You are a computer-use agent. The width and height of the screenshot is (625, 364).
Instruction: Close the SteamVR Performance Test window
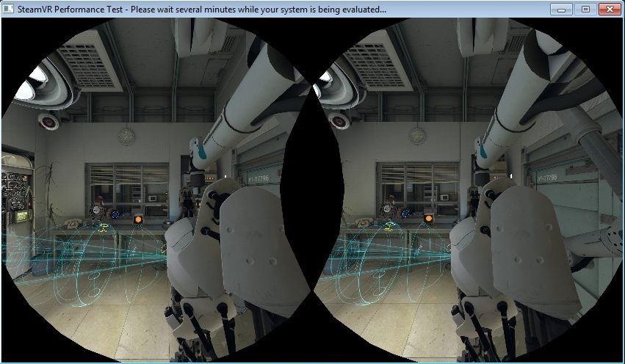tap(610, 9)
